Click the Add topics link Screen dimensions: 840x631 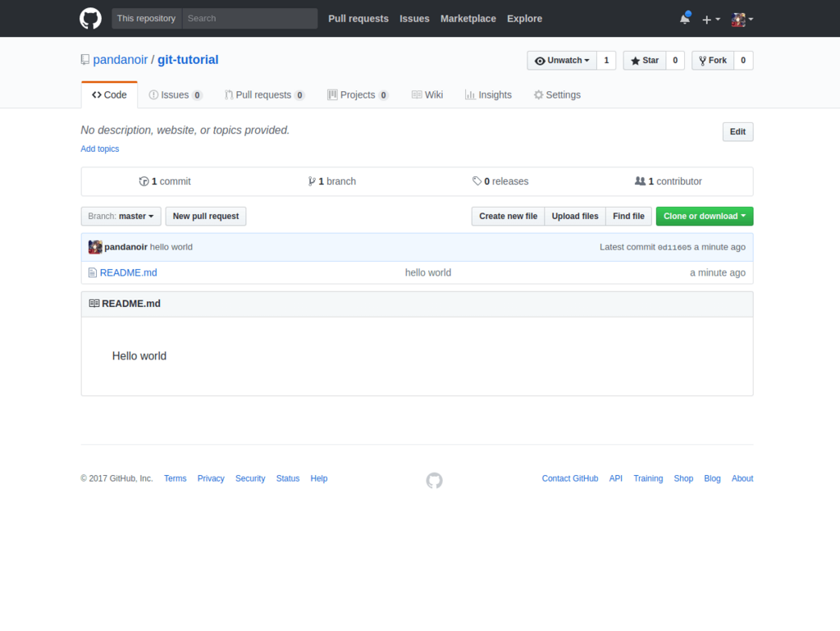pos(99,149)
